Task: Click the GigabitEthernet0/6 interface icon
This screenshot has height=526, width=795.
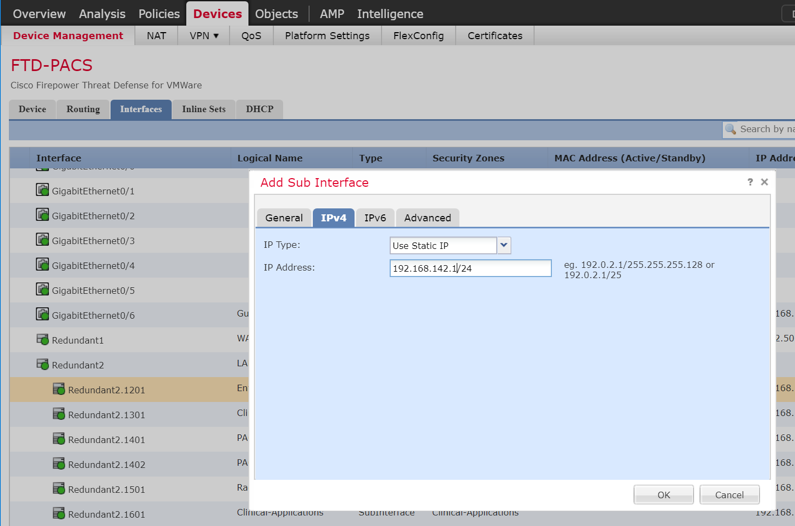Action: [43, 314]
